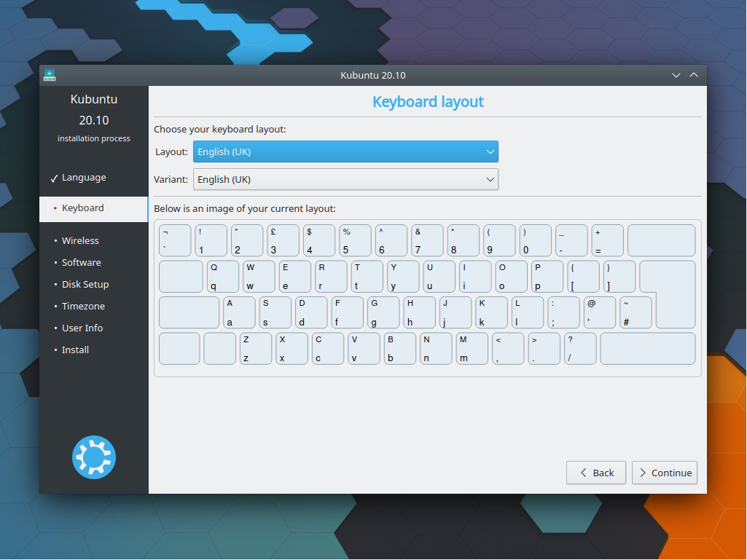Click the P key on the layout preview

click(x=547, y=277)
